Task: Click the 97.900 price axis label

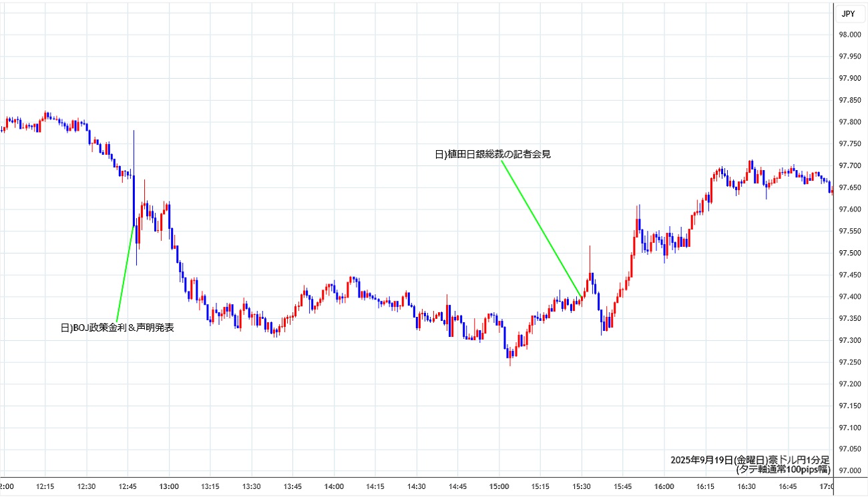Action: (851, 78)
